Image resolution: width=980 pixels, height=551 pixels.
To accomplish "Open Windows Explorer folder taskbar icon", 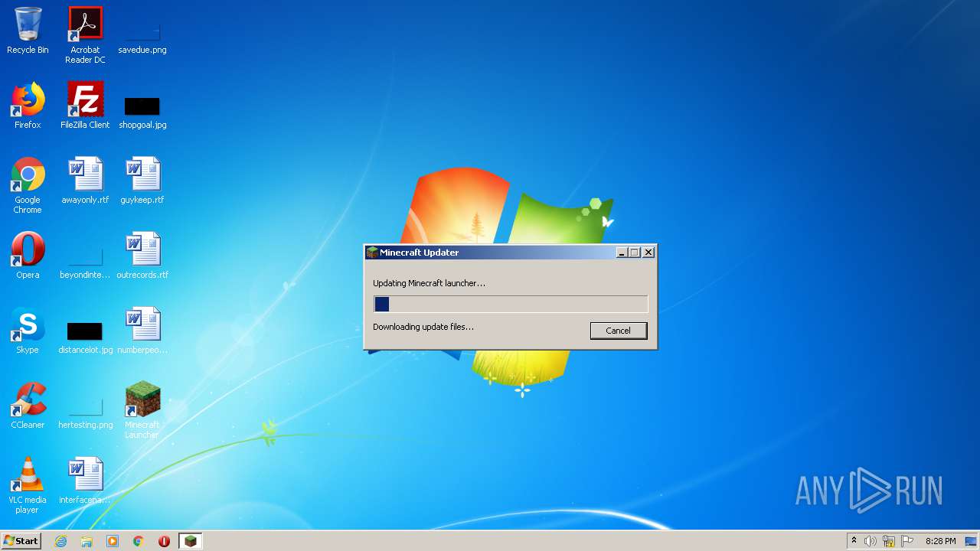I will point(87,541).
